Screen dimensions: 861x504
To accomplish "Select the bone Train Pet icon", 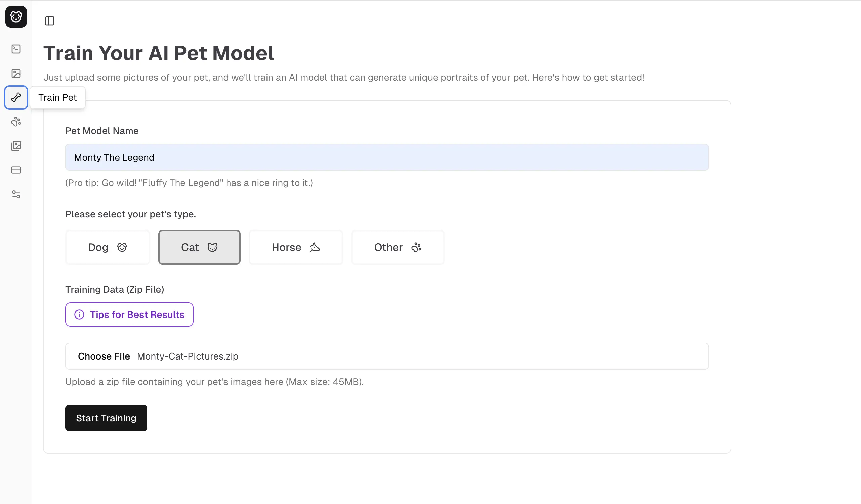I will click(x=16, y=97).
